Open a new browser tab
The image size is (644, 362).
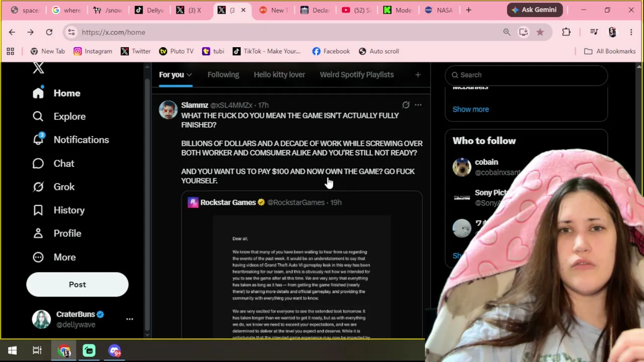click(x=468, y=10)
